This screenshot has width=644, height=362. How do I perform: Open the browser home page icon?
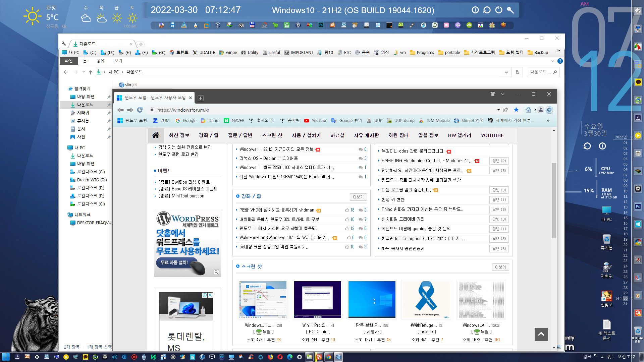click(528, 110)
